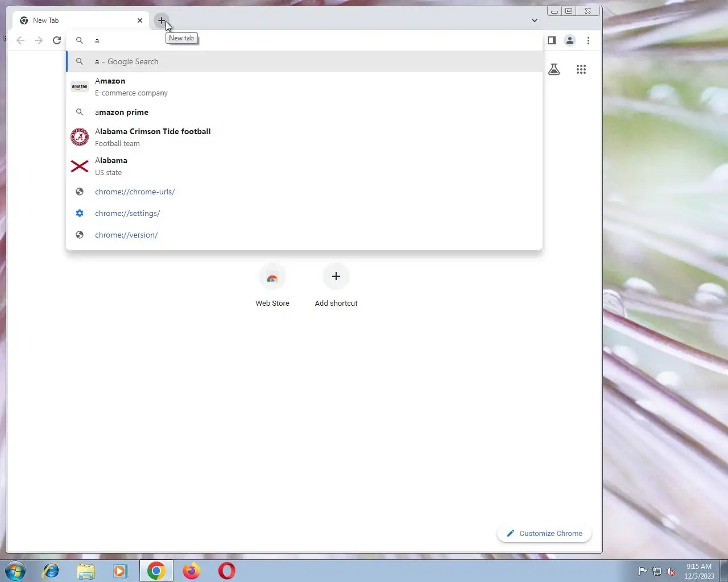This screenshot has height=582, width=728.
Task: Open Windows Explorer from the taskbar
Action: pyautogui.click(x=86, y=571)
